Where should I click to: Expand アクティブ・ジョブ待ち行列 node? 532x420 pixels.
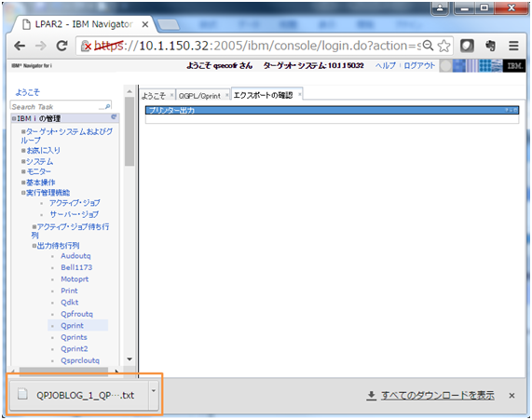pos(34,226)
